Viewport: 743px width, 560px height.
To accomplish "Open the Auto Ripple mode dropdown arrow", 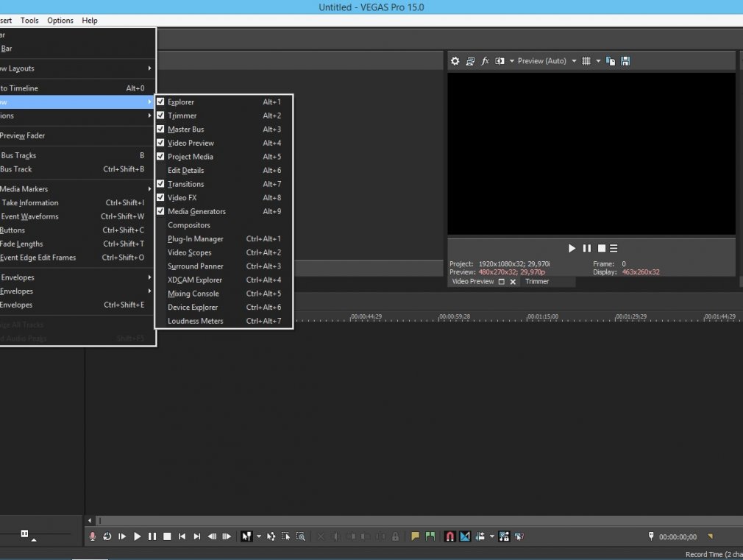I will pos(492,536).
